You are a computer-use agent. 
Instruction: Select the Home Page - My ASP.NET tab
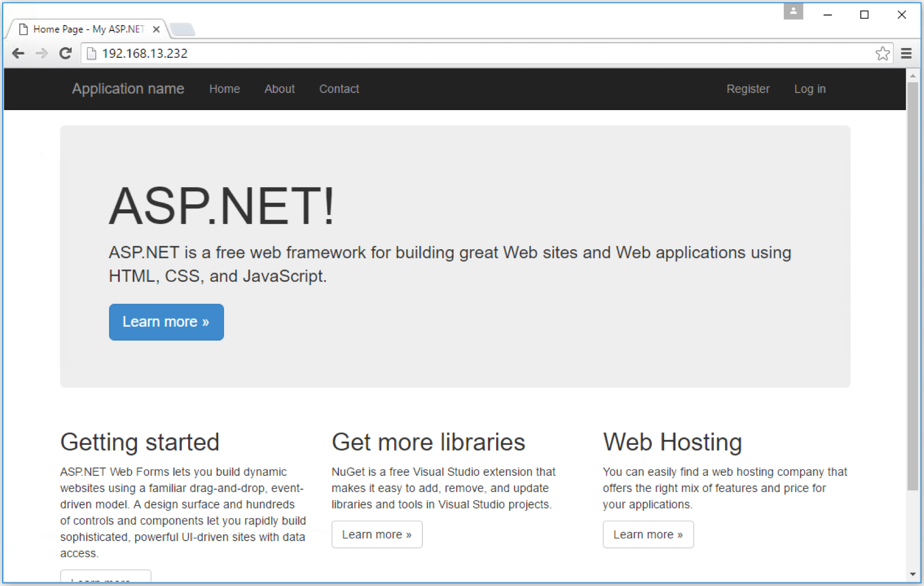pos(88,29)
